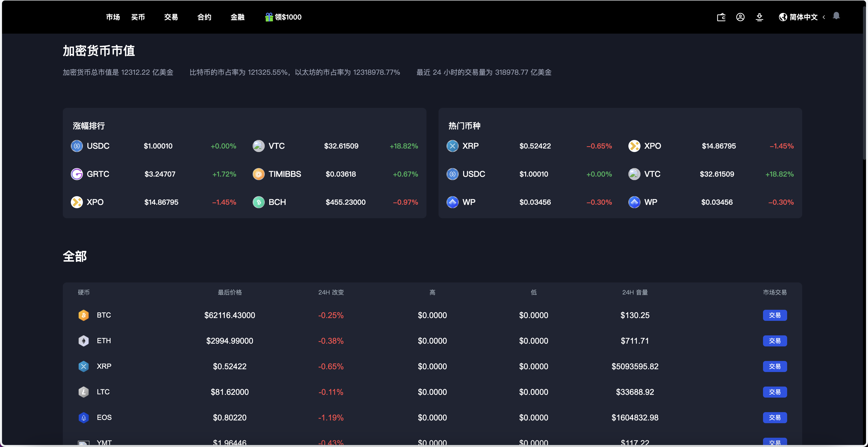This screenshot has height=447, width=868.
Task: Open the user account icon
Action: pyautogui.click(x=740, y=17)
